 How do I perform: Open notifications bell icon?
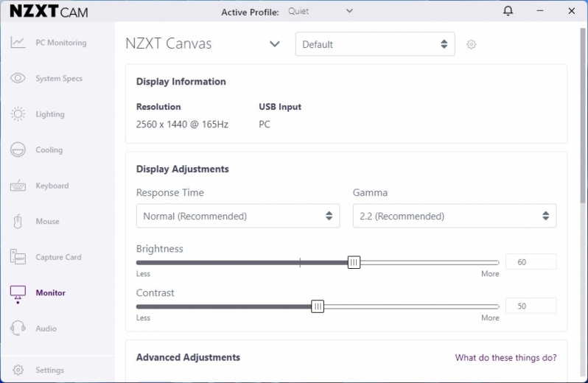pos(508,11)
